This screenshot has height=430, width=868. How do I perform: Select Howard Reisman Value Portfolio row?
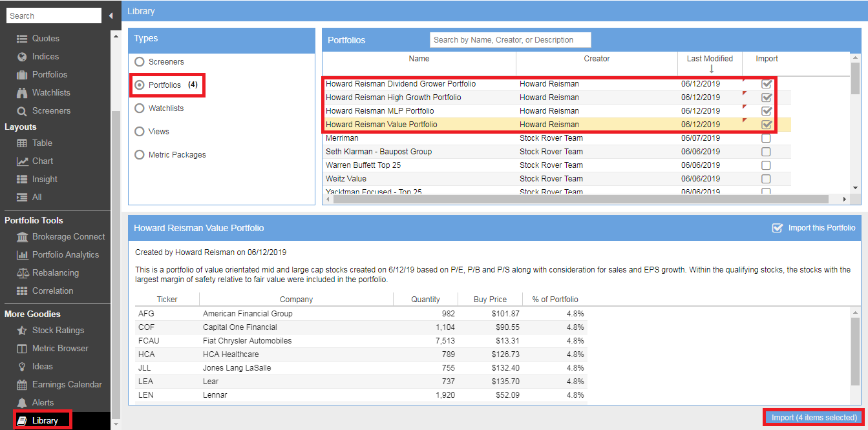point(556,125)
